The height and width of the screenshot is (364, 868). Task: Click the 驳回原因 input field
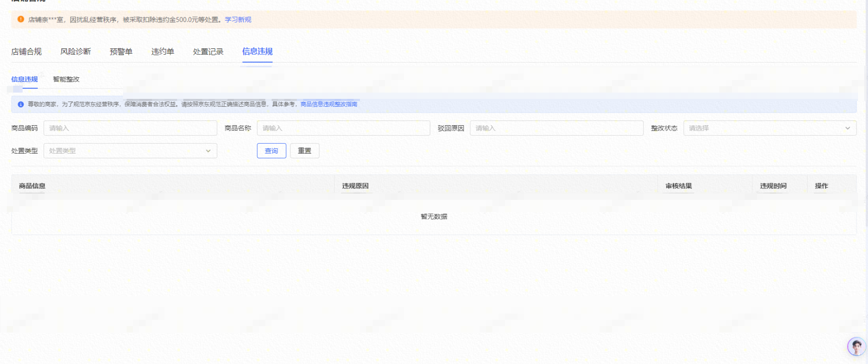point(556,128)
